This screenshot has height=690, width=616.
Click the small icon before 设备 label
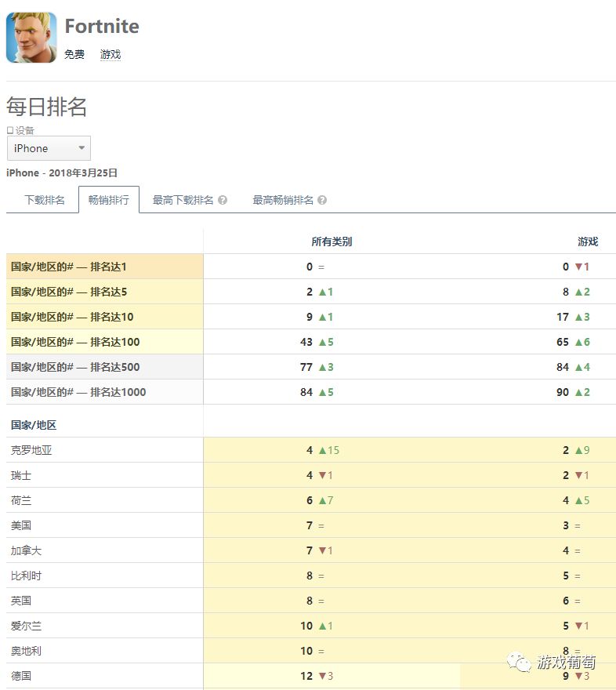point(9,130)
